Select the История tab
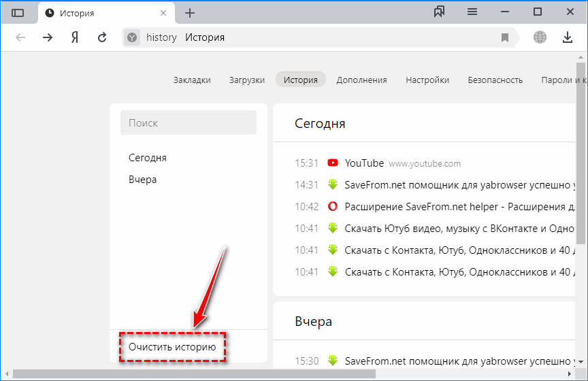Viewport: 588px width, 381px height. tap(300, 80)
